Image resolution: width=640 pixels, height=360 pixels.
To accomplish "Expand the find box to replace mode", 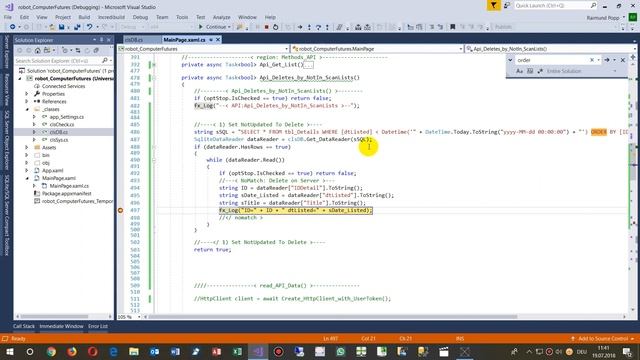I will tap(510, 60).
